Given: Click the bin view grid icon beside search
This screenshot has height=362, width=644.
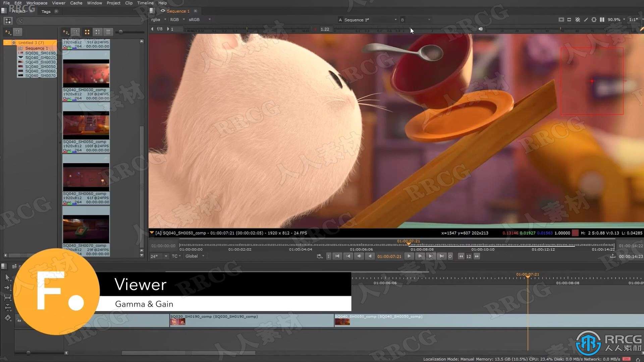Looking at the screenshot, I should pos(8,21).
